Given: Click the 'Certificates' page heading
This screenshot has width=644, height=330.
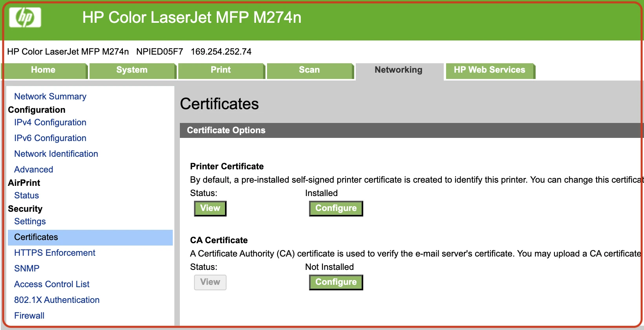Looking at the screenshot, I should coord(219,104).
